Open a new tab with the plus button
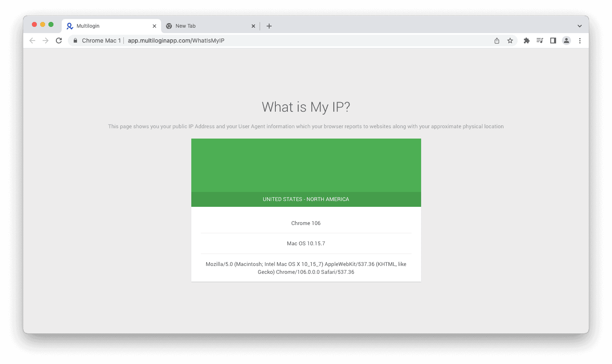The width and height of the screenshot is (612, 364). tap(269, 26)
